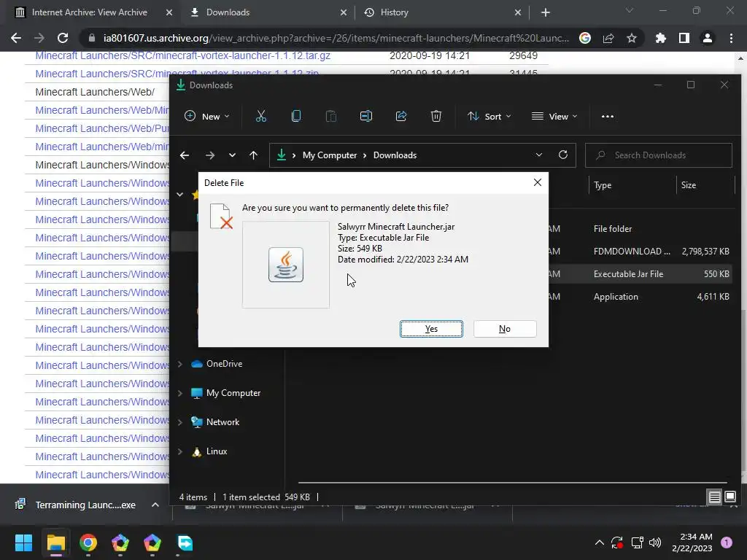The width and height of the screenshot is (747, 560).
Task: Open Chrome extensions puzzle icon
Action: [661, 38]
